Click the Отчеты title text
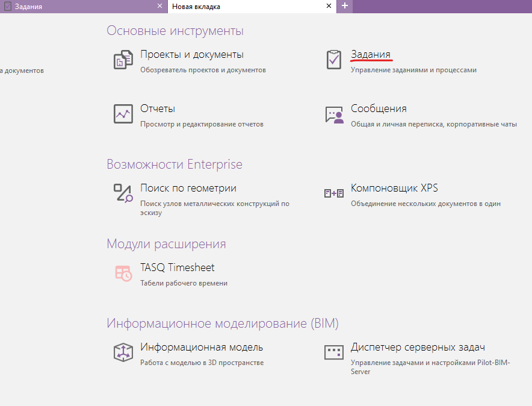This screenshot has height=406, width=532. [157, 108]
